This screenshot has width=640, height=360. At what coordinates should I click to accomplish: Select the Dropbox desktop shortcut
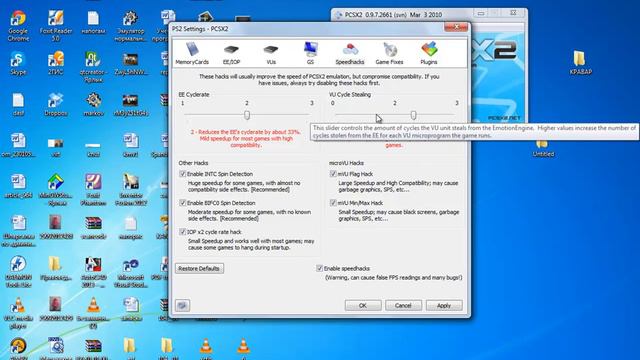tap(56, 104)
